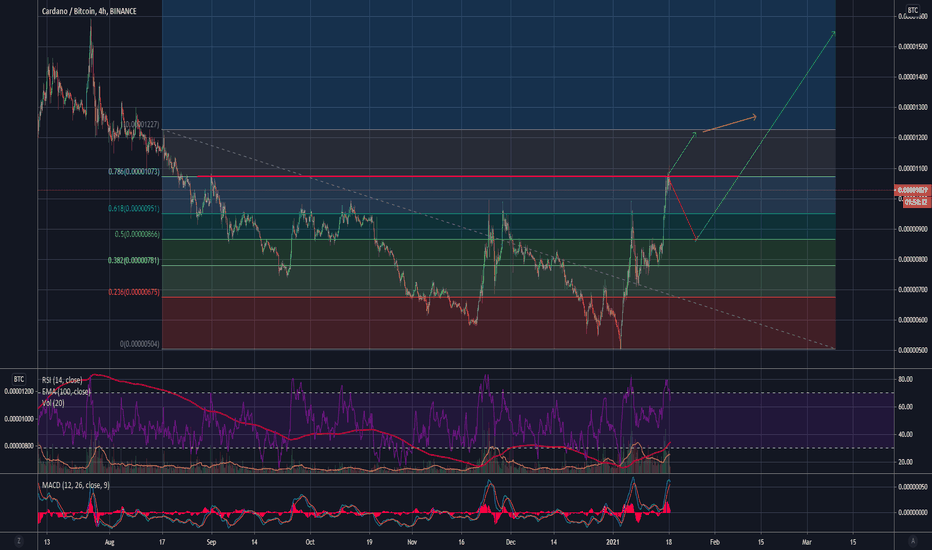Click the 0.00000900 price axis value
Screen dimensions: 932x550
[x=912, y=229]
